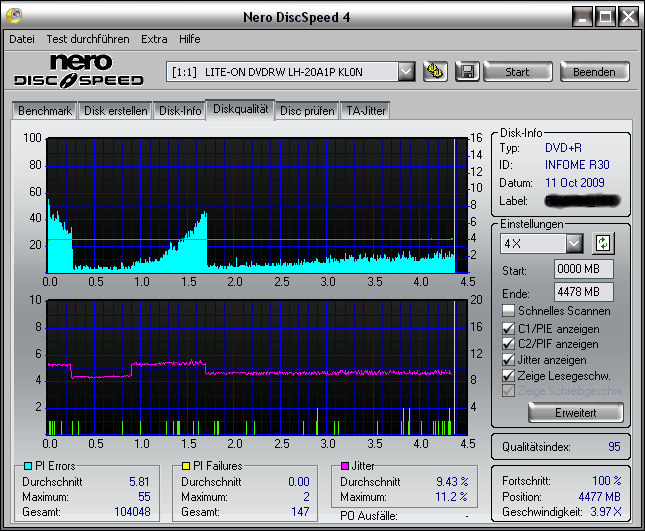Click the save floppy disk icon
The width and height of the screenshot is (645, 531).
click(467, 72)
